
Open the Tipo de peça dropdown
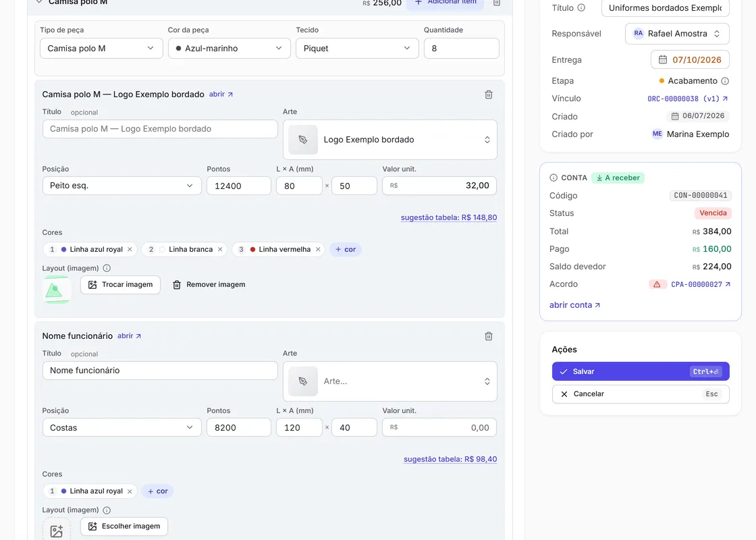[101, 48]
